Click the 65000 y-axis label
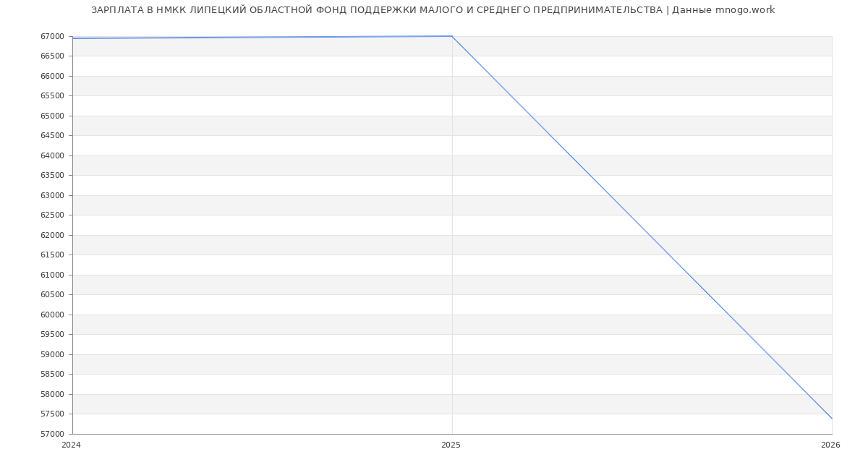 [53, 116]
